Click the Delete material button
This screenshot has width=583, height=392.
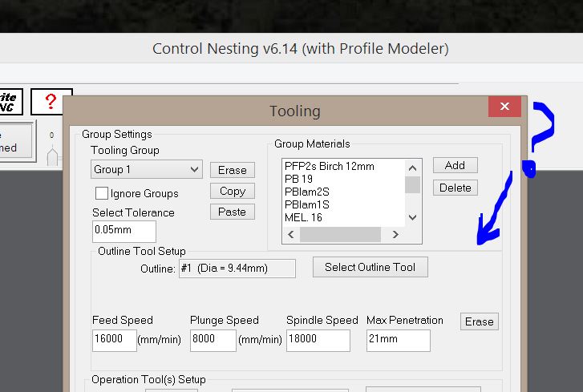click(x=455, y=188)
